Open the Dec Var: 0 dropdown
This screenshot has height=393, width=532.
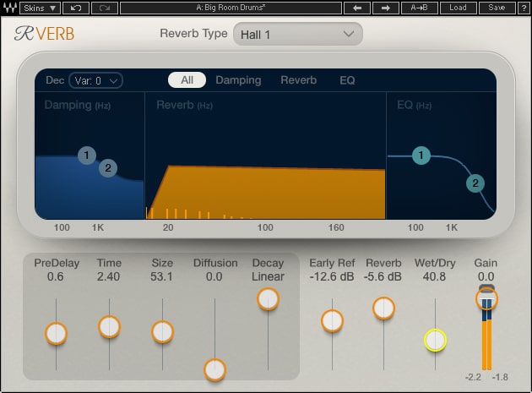pyautogui.click(x=95, y=80)
